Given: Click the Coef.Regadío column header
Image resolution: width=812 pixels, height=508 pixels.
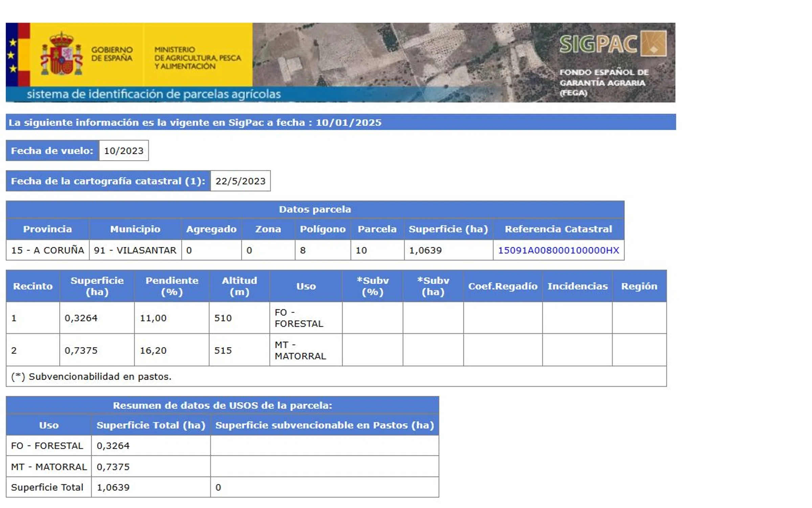Looking at the screenshot, I should click(x=502, y=286).
